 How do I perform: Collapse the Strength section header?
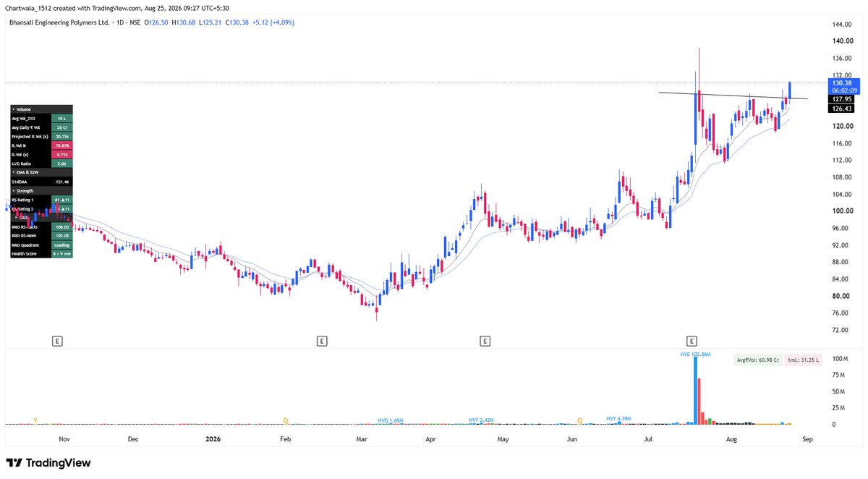(x=41, y=190)
